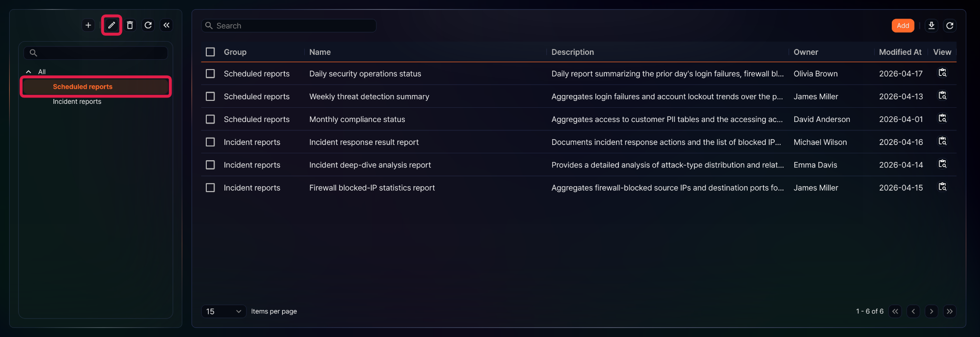Click the orange Add button
Screen dimensions: 980x337
[x=903, y=25]
